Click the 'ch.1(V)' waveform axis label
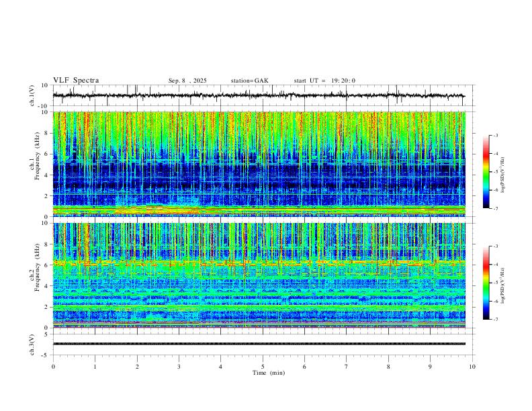532x411 pixels. click(x=32, y=95)
